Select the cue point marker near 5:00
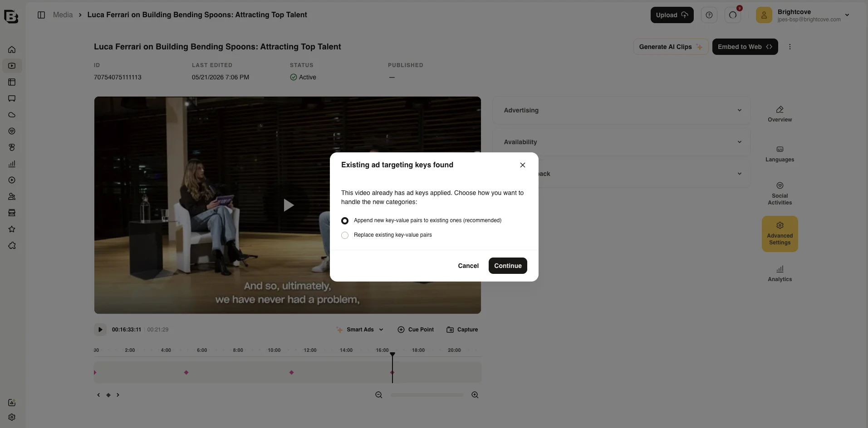868x428 pixels. point(186,373)
